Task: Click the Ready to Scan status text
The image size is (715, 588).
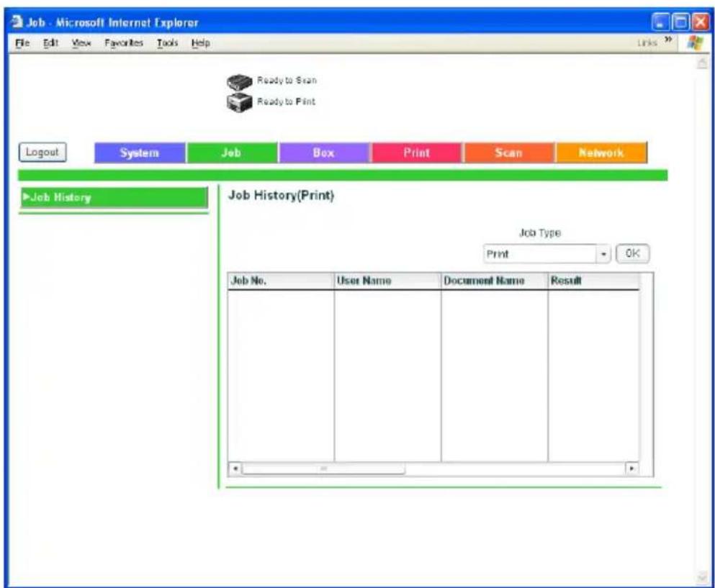Action: tap(287, 80)
